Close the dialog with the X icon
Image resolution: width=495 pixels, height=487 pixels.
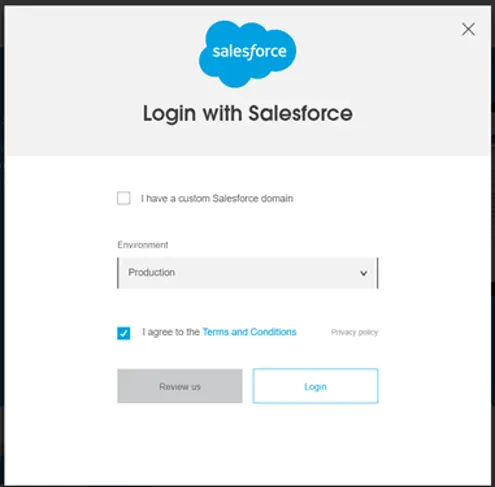tap(468, 29)
